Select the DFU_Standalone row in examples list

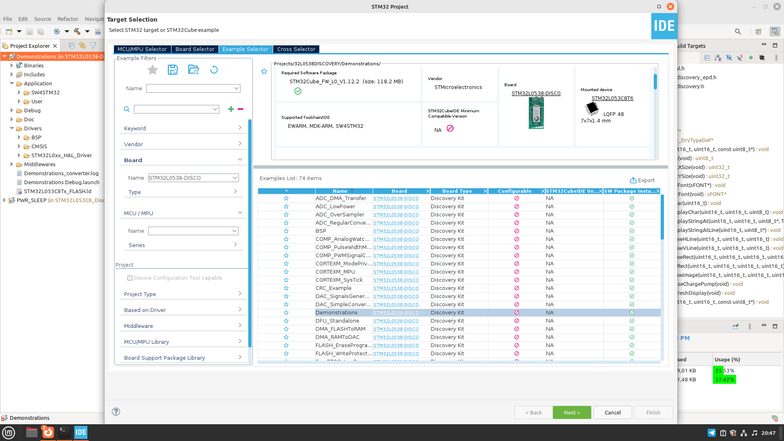[x=337, y=320]
